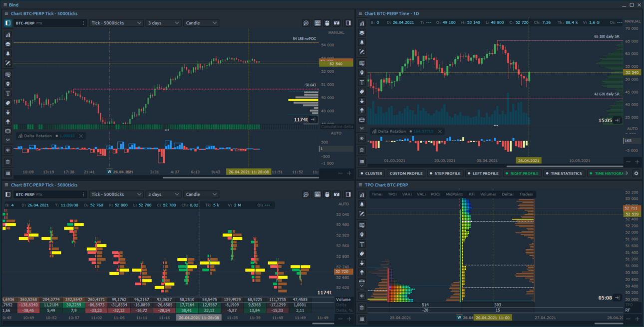Open the Tick - 5000ticks dropdown in the bottom-left chart
Image resolution: width=644 pixels, height=327 pixels.
click(x=117, y=194)
